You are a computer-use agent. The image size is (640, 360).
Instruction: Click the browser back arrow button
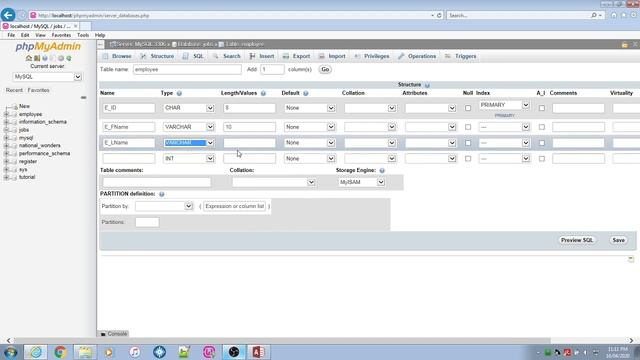coord(8,15)
